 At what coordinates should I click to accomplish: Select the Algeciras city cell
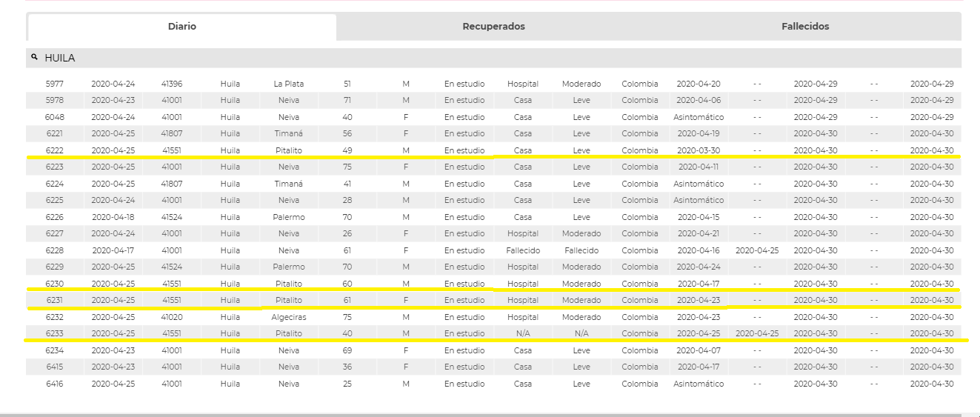click(x=289, y=317)
